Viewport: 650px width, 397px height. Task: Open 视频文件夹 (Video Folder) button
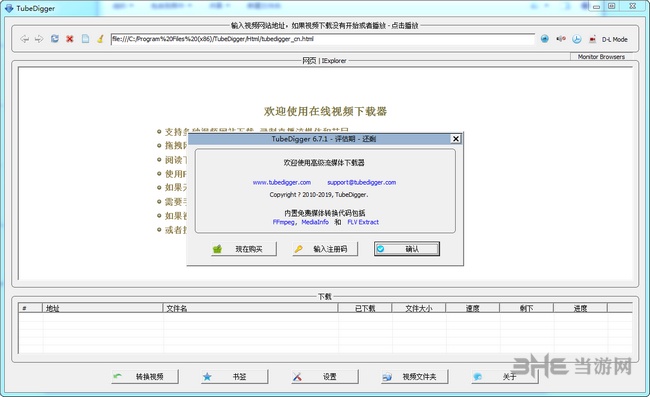coord(415,377)
